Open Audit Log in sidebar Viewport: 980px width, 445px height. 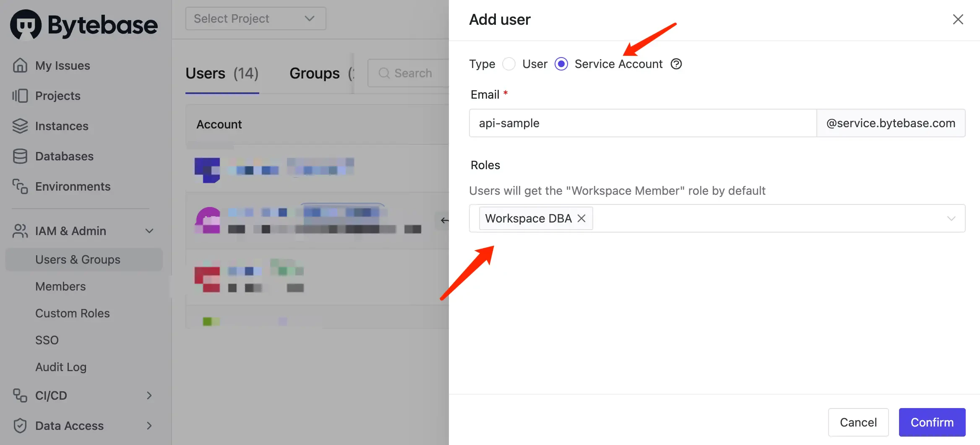(61, 367)
